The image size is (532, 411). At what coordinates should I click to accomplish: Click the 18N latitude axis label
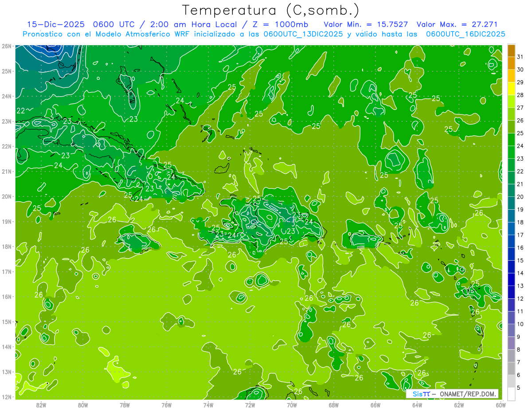(7, 247)
